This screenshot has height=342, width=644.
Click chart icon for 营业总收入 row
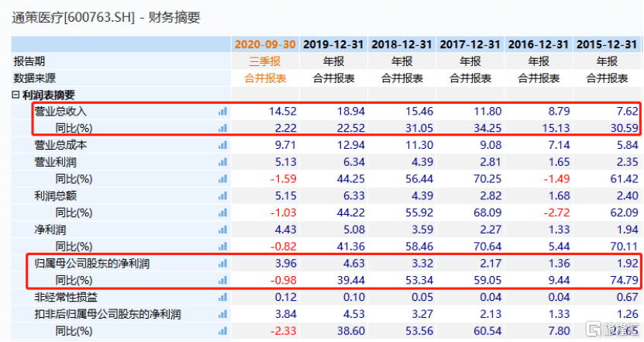tap(223, 112)
